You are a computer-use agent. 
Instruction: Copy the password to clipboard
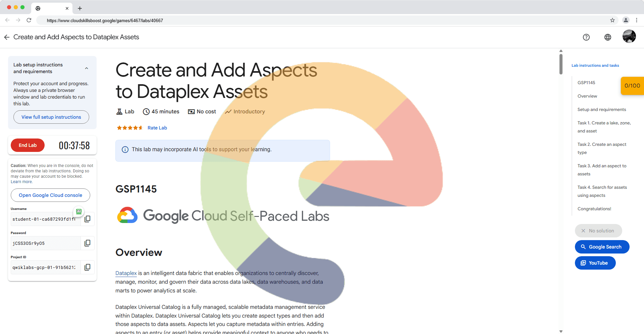click(x=87, y=243)
